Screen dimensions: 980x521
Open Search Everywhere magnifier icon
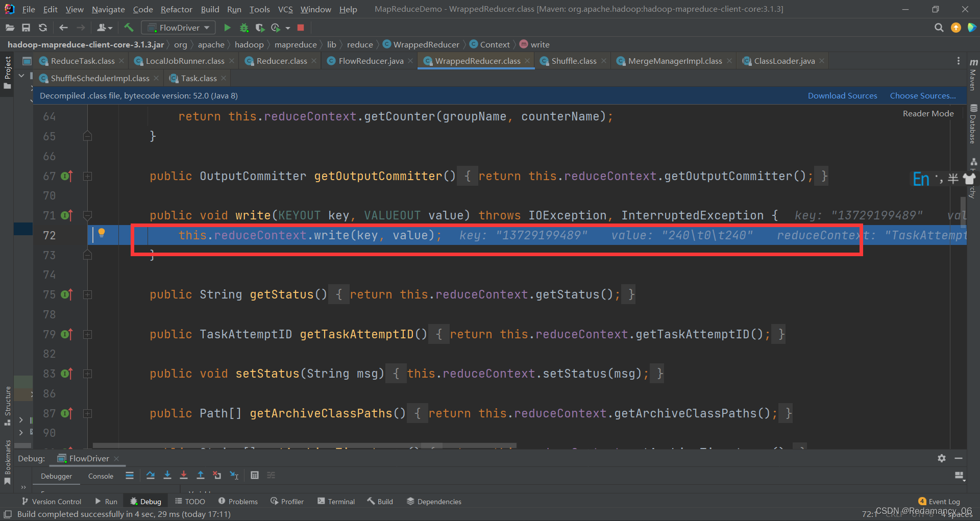point(939,28)
